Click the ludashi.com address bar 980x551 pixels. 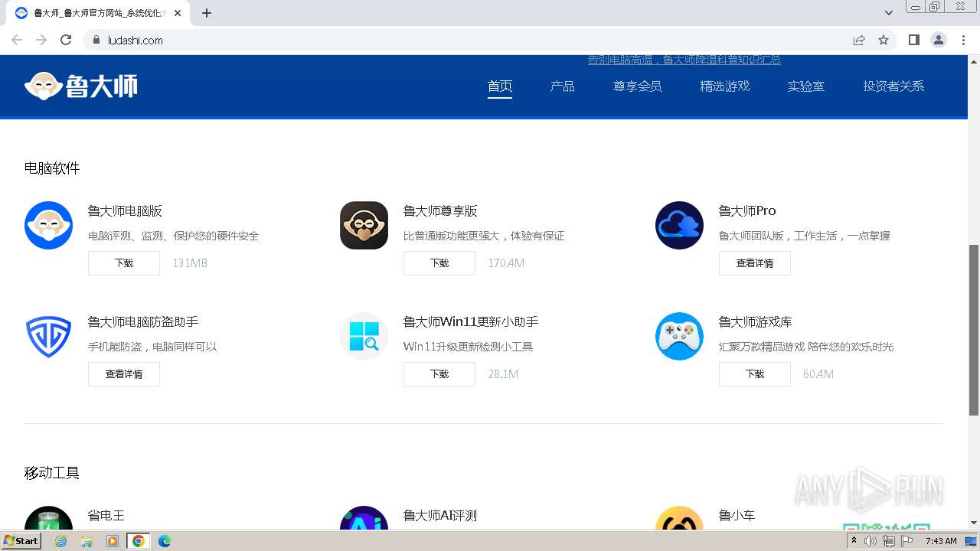467,40
